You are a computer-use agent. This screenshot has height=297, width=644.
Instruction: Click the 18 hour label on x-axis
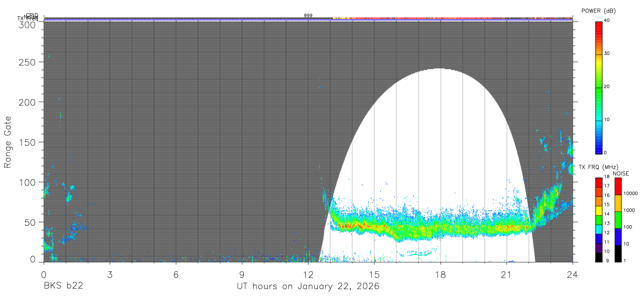point(440,274)
